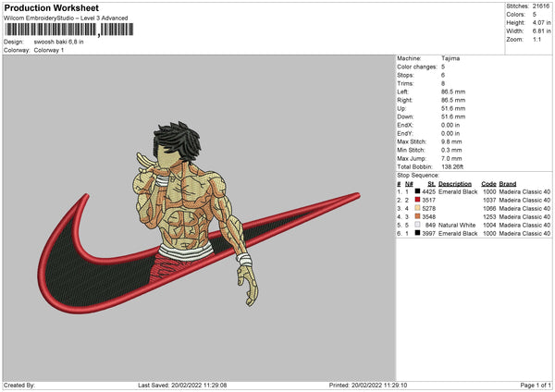This screenshot has height=392, width=555.
Task: Click stitch count 3517 in stop 2
Action: click(428, 201)
